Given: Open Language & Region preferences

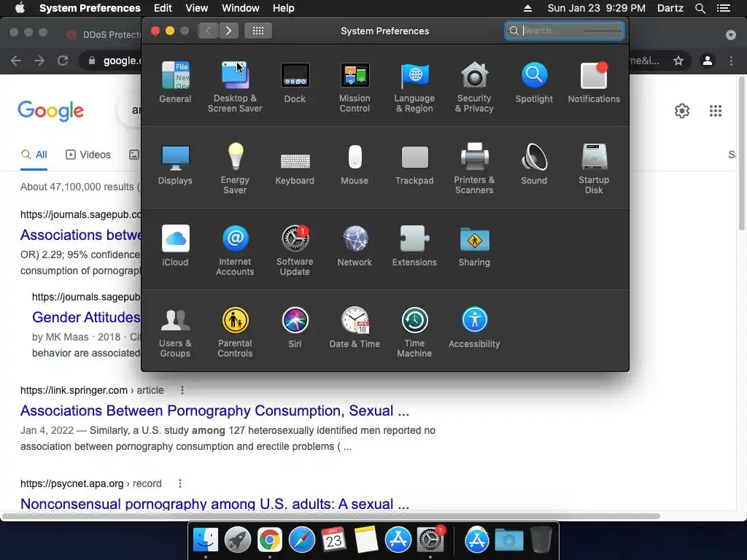Looking at the screenshot, I should point(414,87).
